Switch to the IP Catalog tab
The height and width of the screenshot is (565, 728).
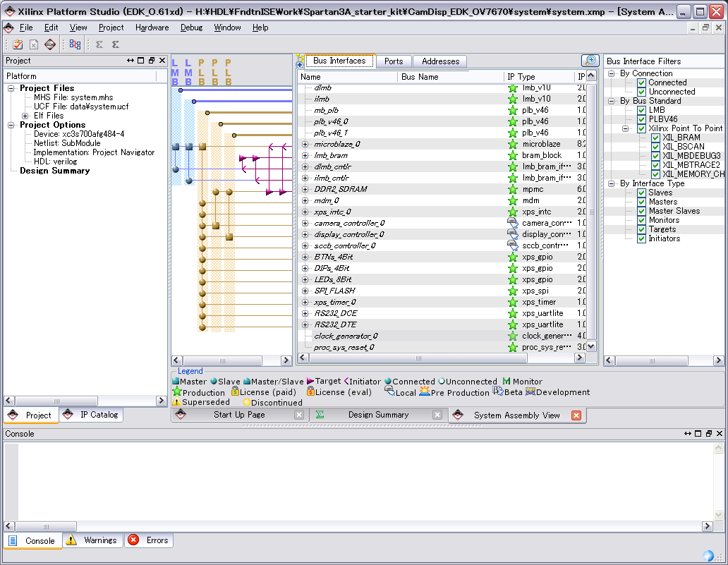point(92,415)
